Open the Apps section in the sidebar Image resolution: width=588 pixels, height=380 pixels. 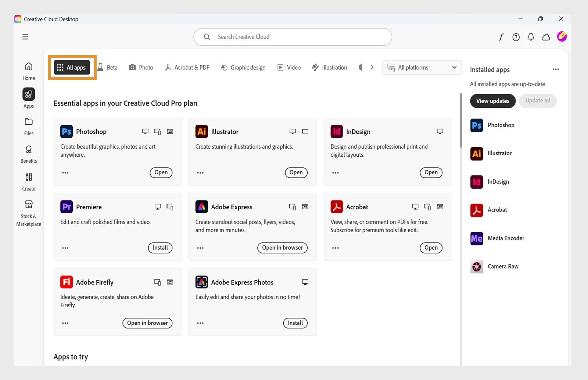pos(28,98)
